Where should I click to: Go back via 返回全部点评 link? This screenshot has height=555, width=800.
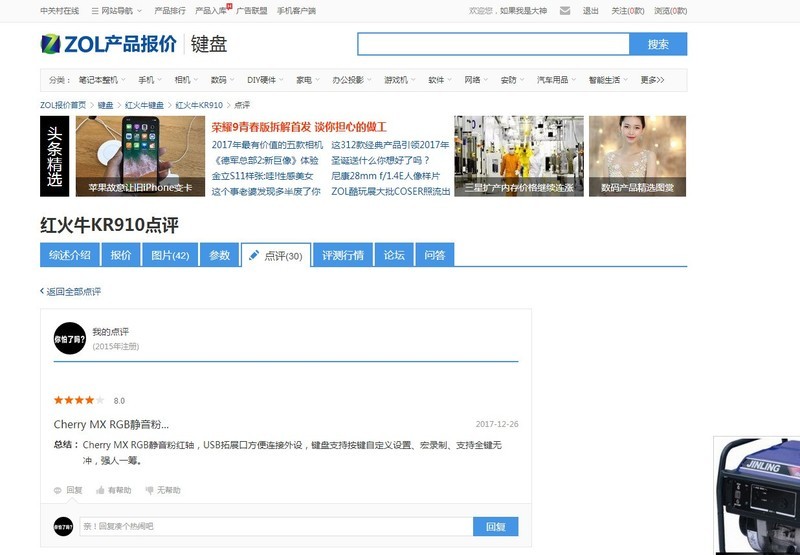tap(70, 292)
